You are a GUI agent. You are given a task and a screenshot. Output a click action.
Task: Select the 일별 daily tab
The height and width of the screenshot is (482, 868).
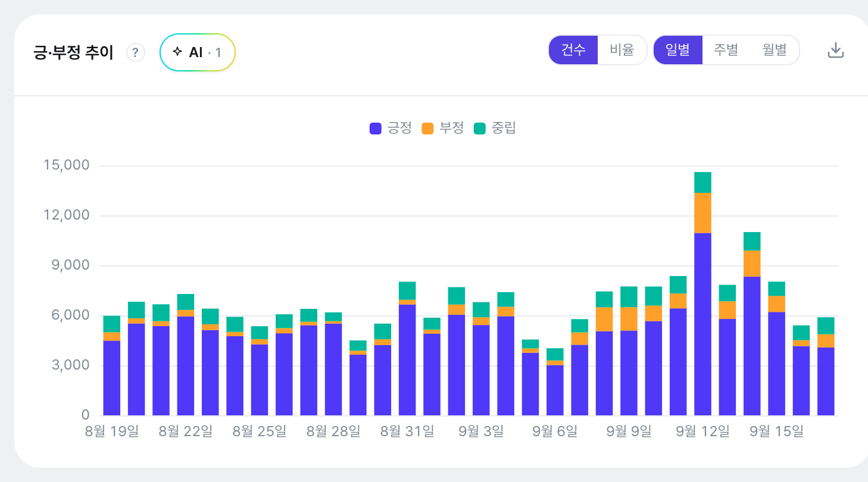(678, 50)
